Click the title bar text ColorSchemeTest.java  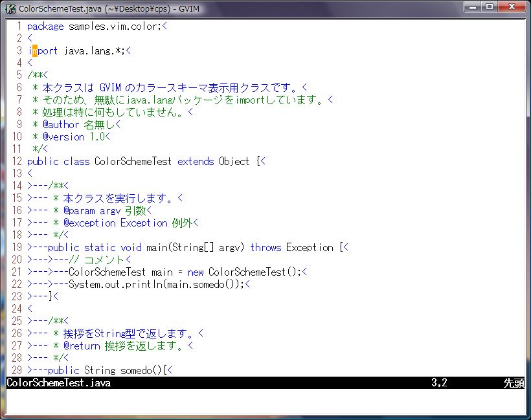[60, 9]
